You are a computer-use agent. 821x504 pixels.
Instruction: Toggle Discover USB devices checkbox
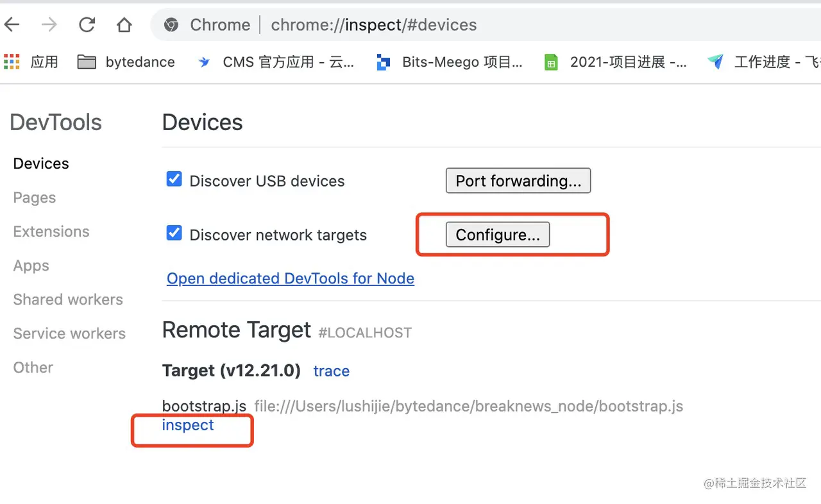(174, 180)
